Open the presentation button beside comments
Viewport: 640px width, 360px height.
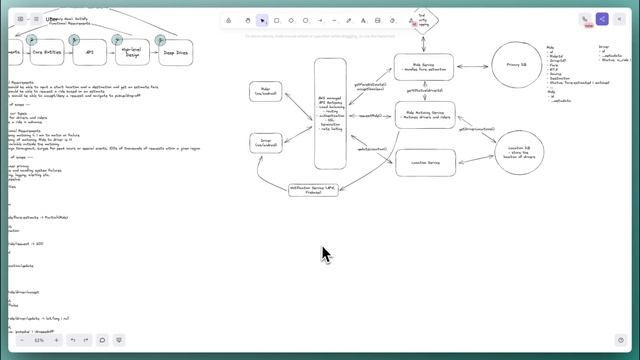119,340
